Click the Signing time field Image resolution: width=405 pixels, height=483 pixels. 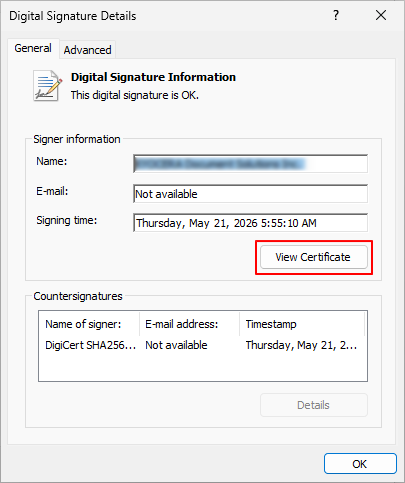[250, 223]
